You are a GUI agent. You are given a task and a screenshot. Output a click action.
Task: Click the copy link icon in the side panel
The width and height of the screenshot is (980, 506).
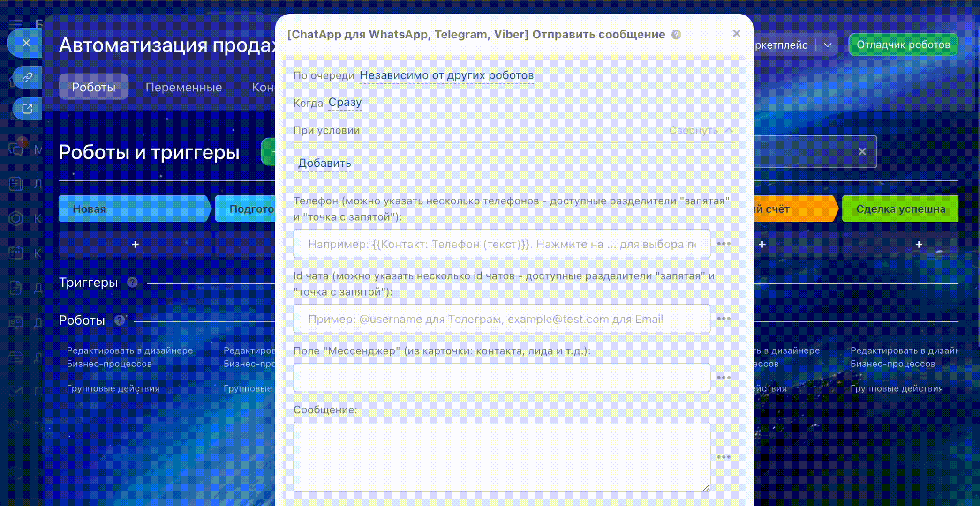coord(27,77)
